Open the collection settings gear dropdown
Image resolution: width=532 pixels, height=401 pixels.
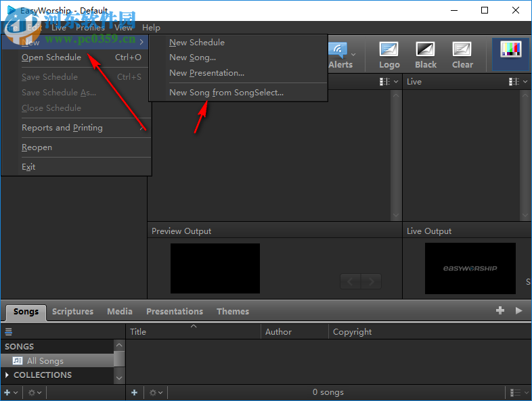(x=35, y=392)
